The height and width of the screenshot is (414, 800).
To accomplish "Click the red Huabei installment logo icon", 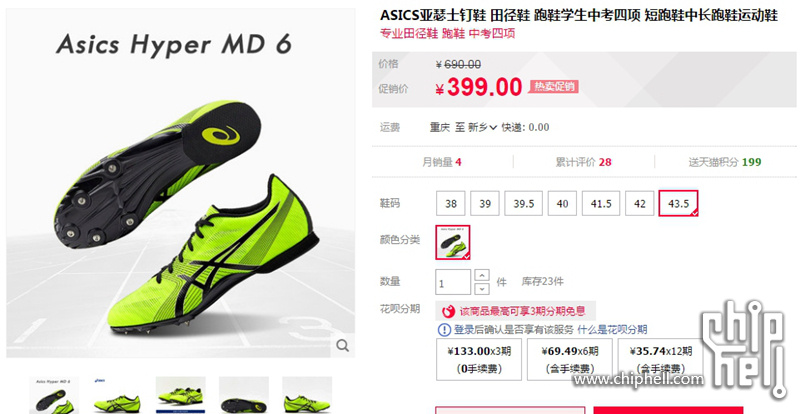I will (448, 311).
